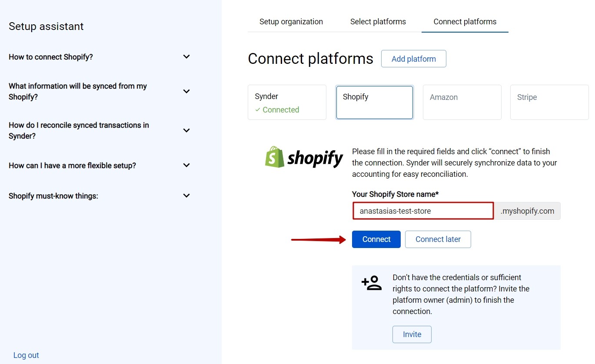
Task: Click the Add platform button
Action: pyautogui.click(x=414, y=59)
